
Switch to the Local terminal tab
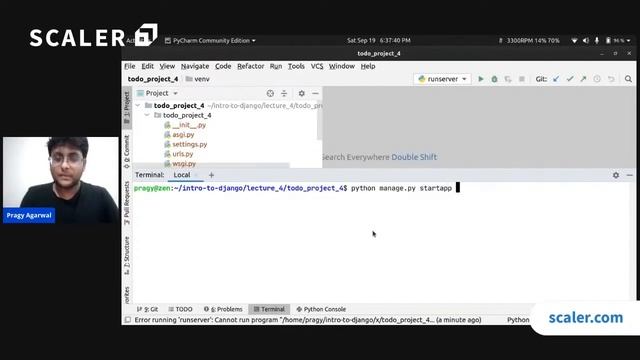point(182,175)
